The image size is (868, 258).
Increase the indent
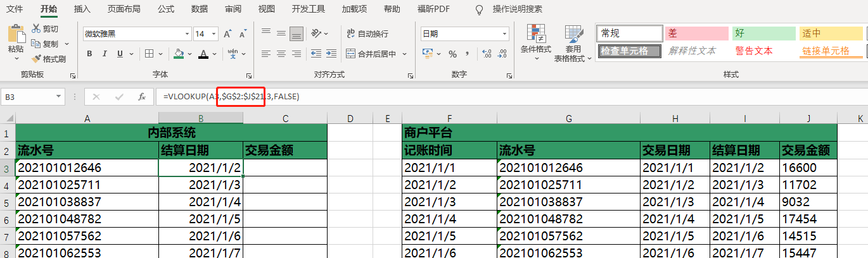(x=330, y=54)
